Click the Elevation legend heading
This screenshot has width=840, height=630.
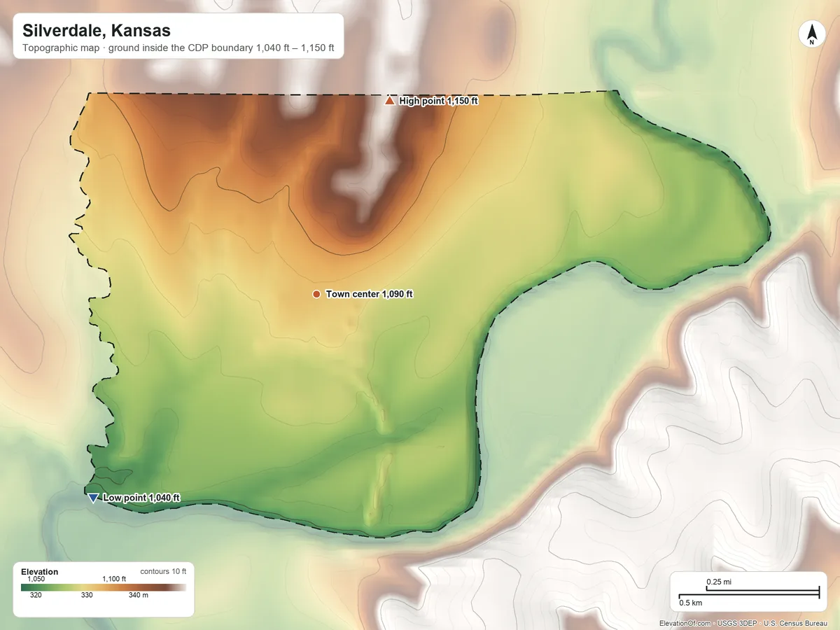pyautogui.click(x=40, y=572)
